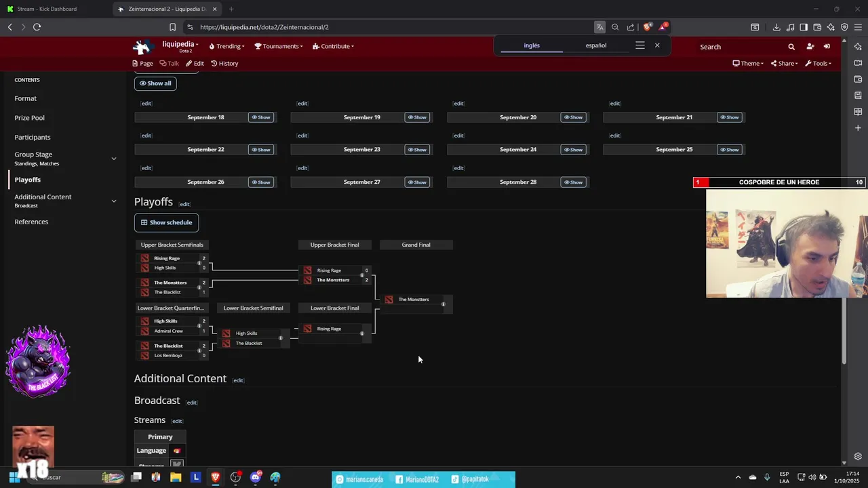
Task: Click the Show all button
Action: (x=155, y=83)
